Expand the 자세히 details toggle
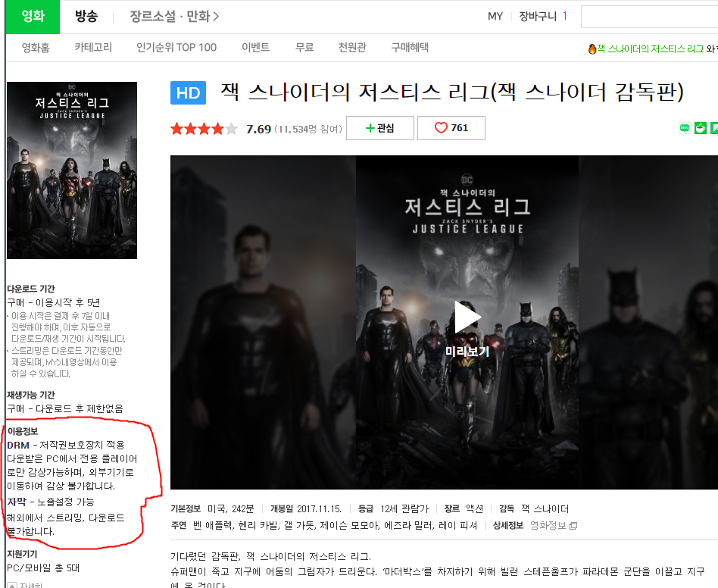This screenshot has height=588, width=718. [24, 585]
